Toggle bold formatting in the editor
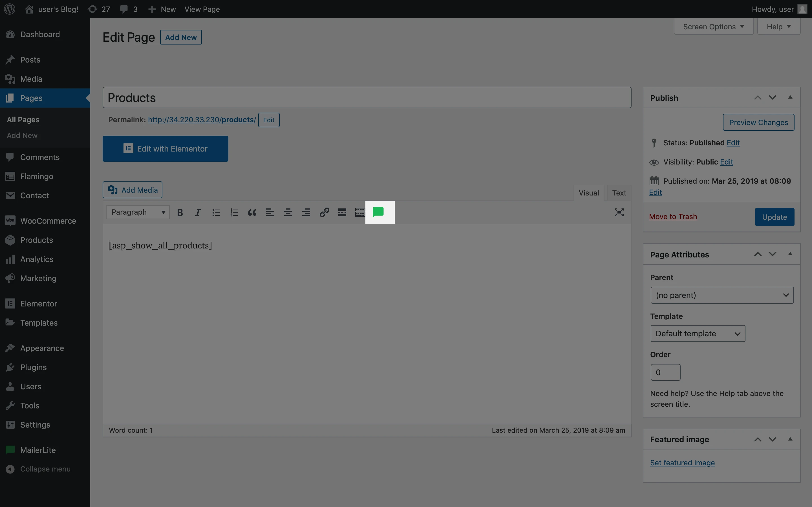 (180, 212)
